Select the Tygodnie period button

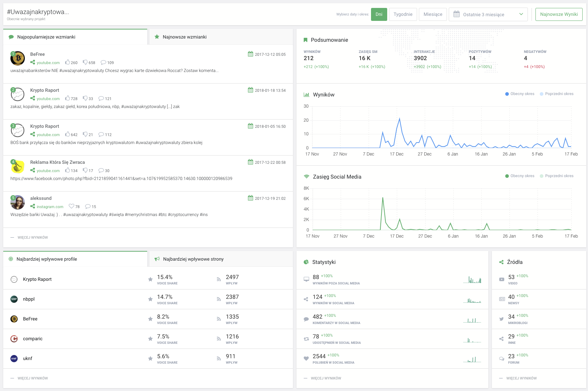403,14
